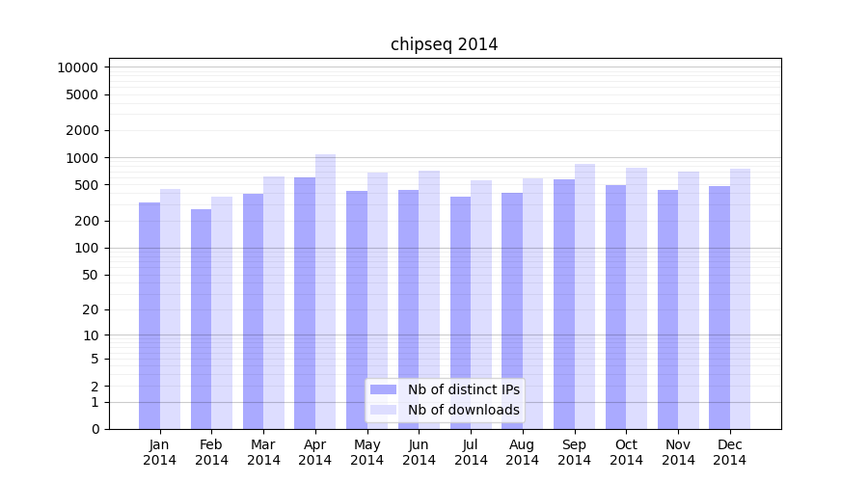The image size is (868, 482).
Task: Select the February 2014 downloads bar
Action: (222, 312)
